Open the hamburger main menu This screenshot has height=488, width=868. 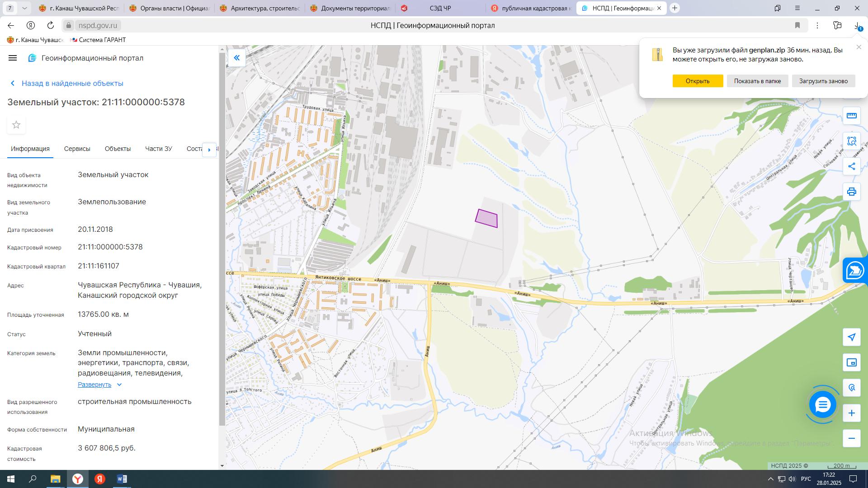pos(13,58)
